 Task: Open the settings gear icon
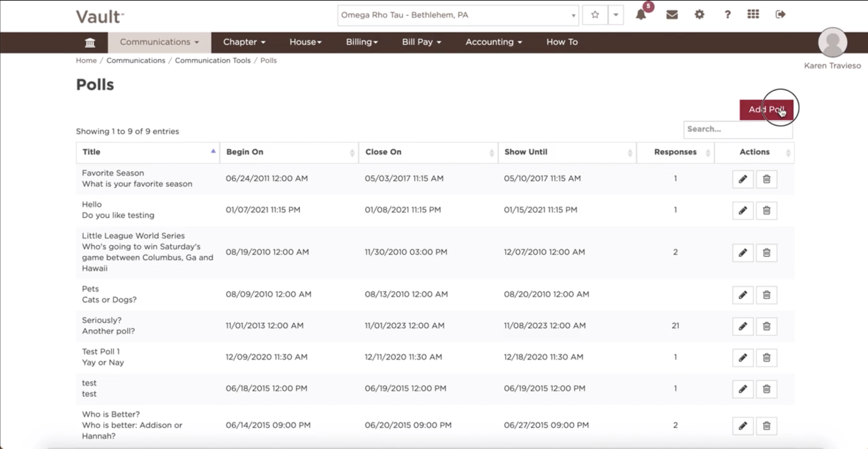tap(699, 15)
